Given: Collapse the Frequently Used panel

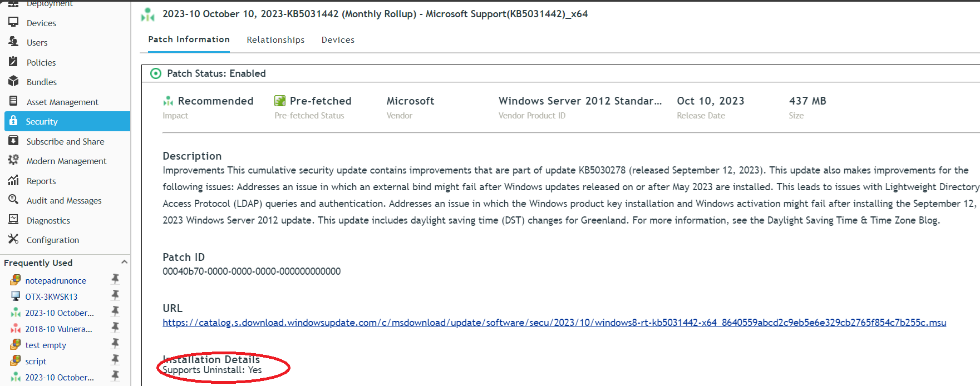Looking at the screenshot, I should [x=124, y=261].
